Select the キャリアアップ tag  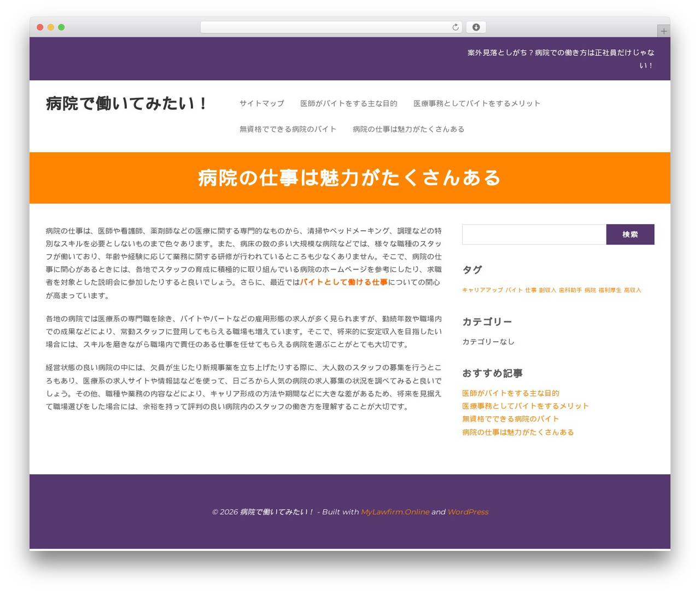tap(482, 290)
